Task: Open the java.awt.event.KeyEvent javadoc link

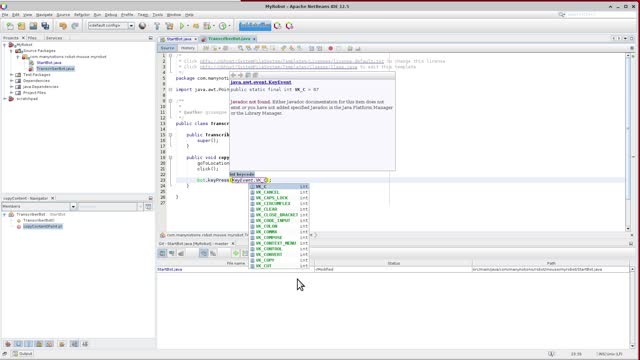Action: point(260,82)
